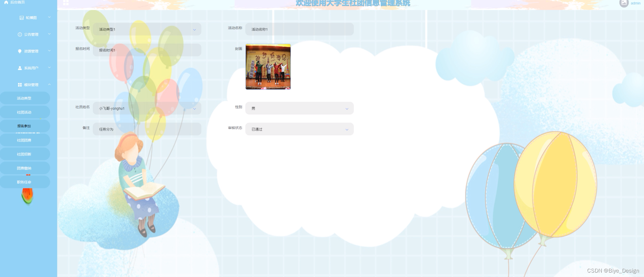Open the 审核状态 dropdown showing 已通过

pyautogui.click(x=300, y=129)
